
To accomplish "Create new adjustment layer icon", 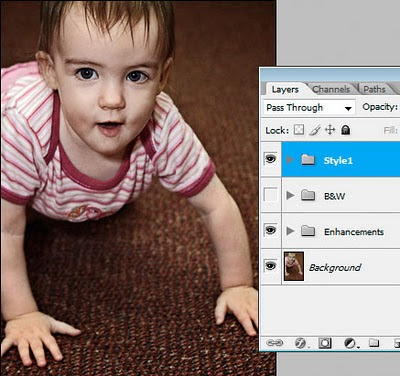I will coord(350,343).
